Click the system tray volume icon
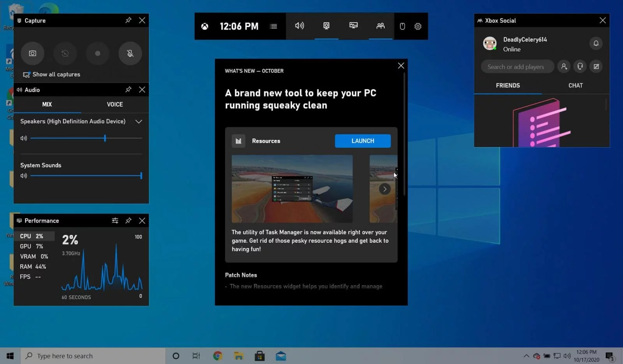This screenshot has height=364, width=623. [567, 356]
